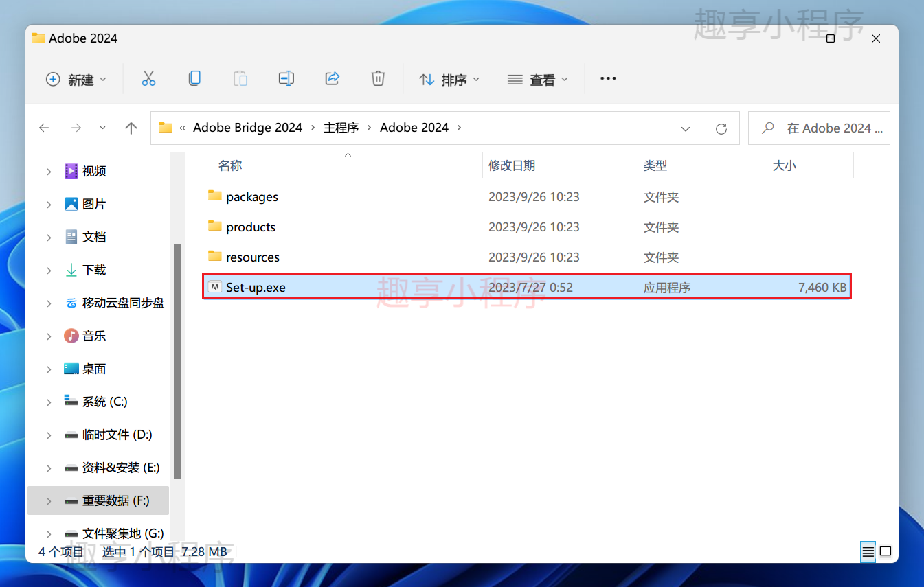Click the resources folder icon
The width and height of the screenshot is (924, 587).
coord(215,257)
